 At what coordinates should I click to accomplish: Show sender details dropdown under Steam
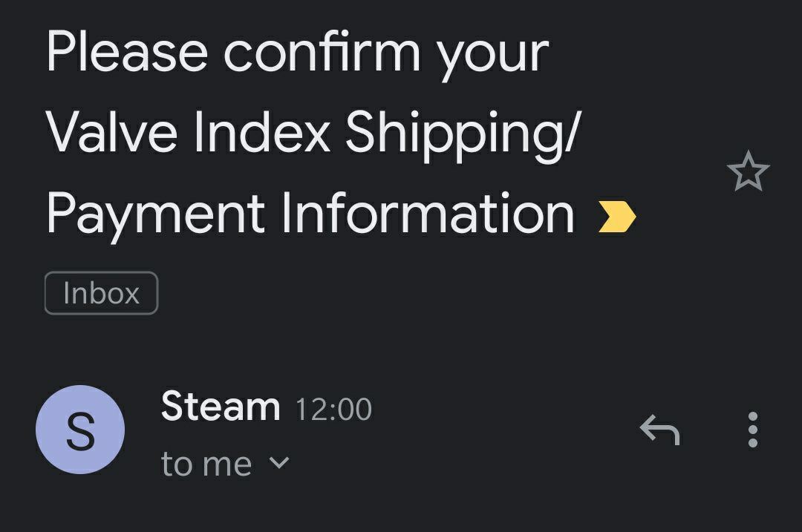[279, 462]
